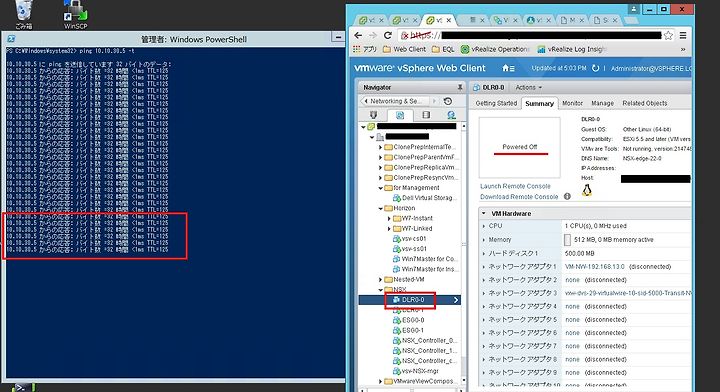This screenshot has height=392, width=720.
Task: Select the ES00-0 VM in tree
Action: coord(409,320)
